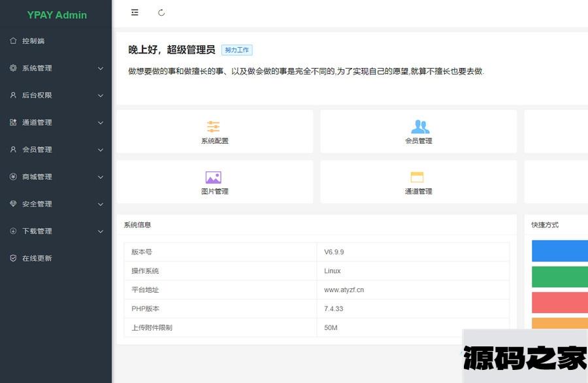Click the diamond icon beside 安全管理
This screenshot has width=588, height=383.
[13, 204]
